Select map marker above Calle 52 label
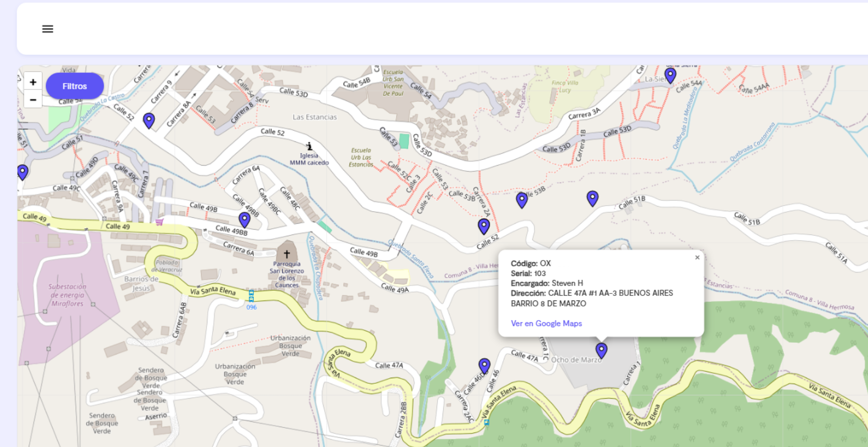Image resolution: width=868 pixels, height=447 pixels. 484,227
